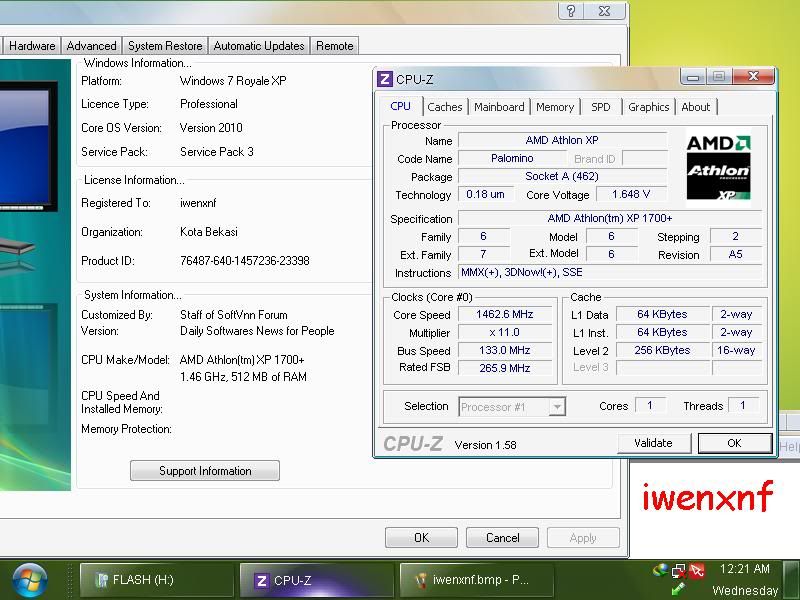800x600 pixels.
Task: Click the Code Name value Palomino
Action: (x=512, y=159)
